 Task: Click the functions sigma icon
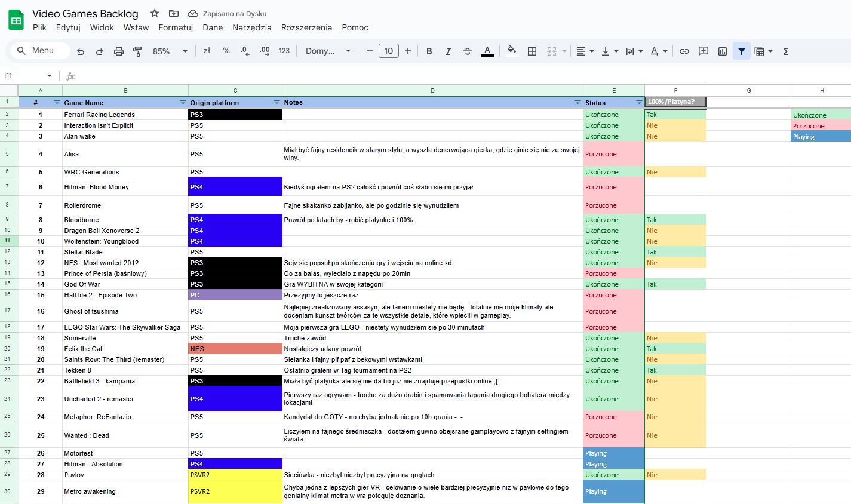pos(786,51)
